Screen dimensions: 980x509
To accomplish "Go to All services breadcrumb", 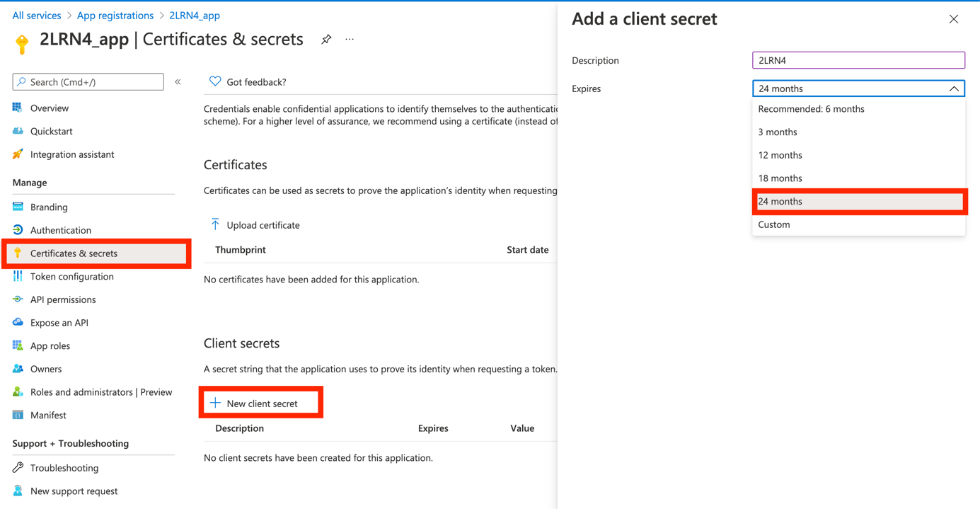I will coord(37,15).
